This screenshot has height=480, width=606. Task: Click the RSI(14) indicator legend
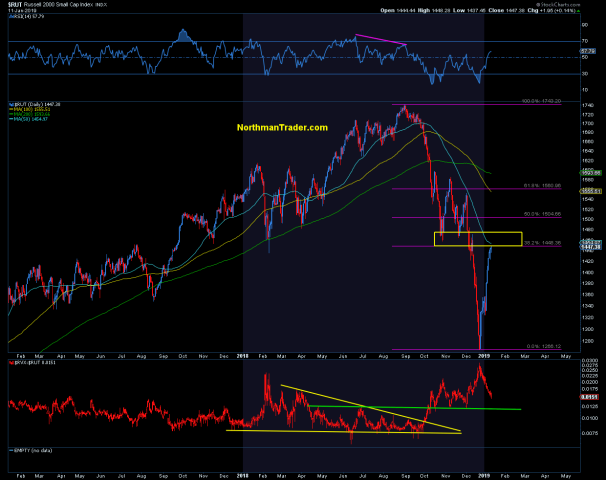[x=26, y=17]
